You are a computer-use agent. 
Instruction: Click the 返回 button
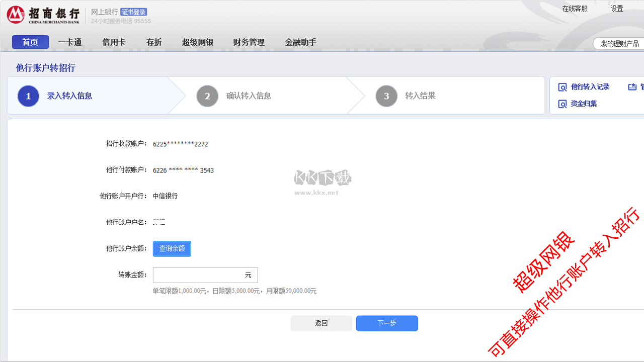321,323
